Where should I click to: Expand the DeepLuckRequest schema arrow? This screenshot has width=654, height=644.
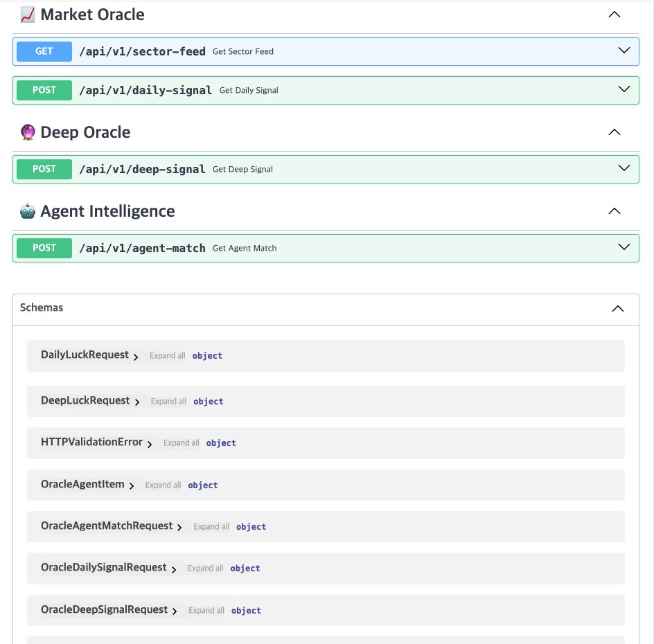[136, 402]
